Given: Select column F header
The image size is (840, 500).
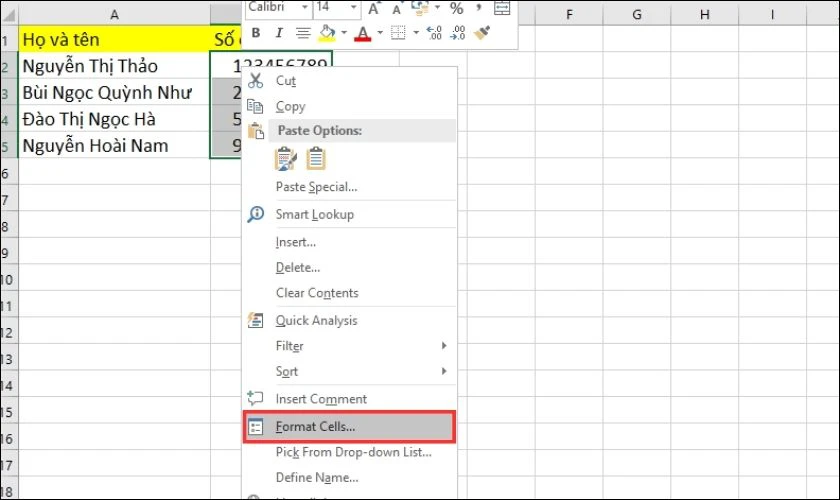Looking at the screenshot, I should tap(569, 15).
